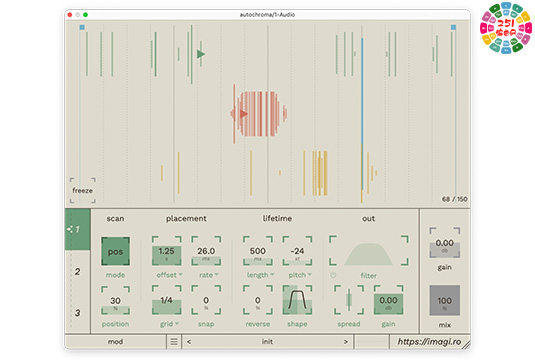Click the scan section label

pos(115,219)
